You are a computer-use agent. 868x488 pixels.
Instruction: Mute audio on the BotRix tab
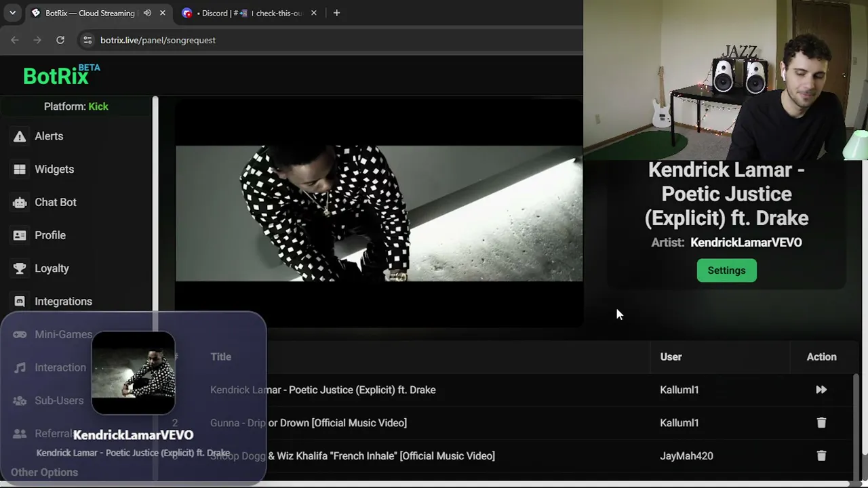147,13
